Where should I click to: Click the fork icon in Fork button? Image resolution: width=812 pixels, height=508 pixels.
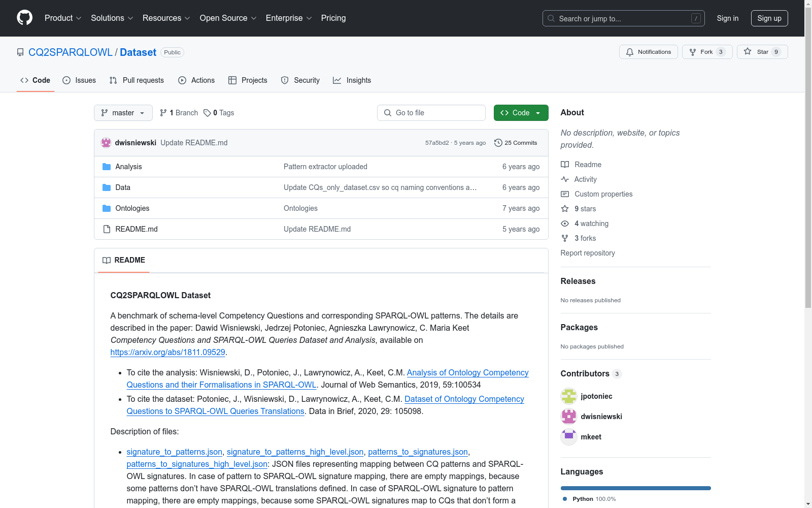(693, 52)
